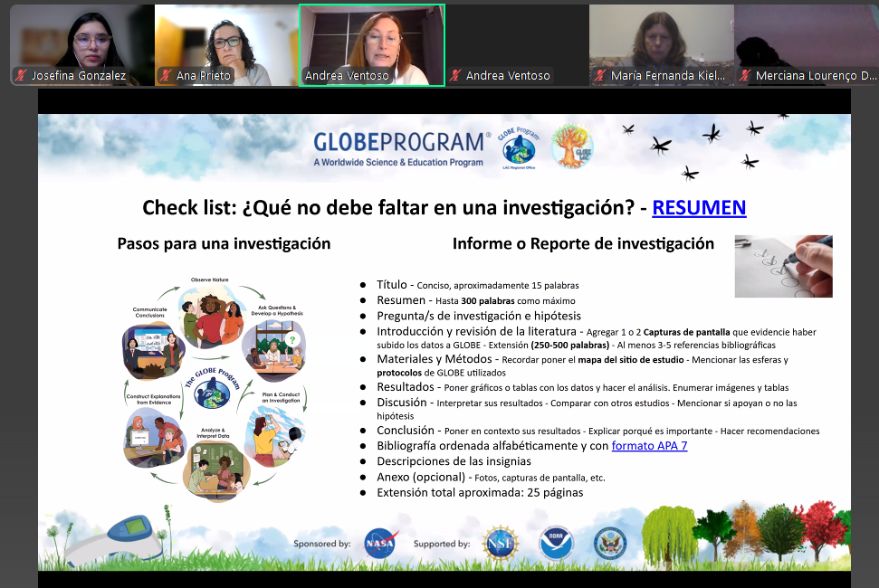Click María Fernanda Kiel's muted microphone icon

click(x=600, y=75)
